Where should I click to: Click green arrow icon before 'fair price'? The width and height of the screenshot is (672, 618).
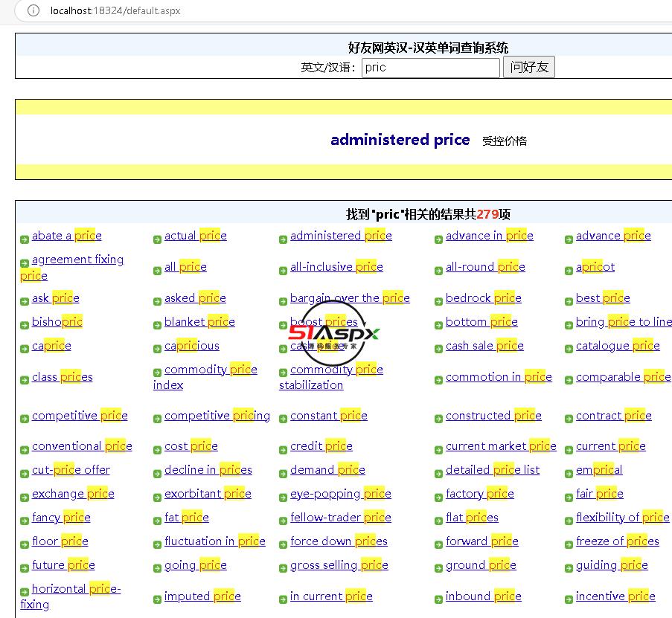[569, 498]
